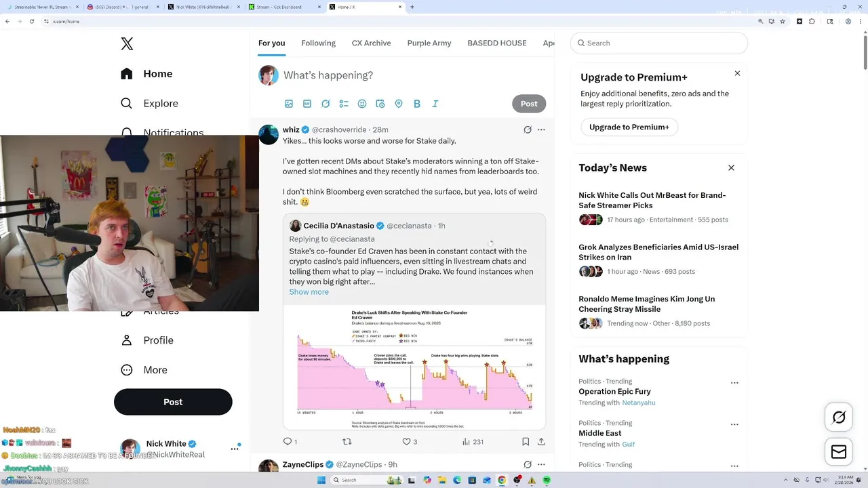This screenshot has width=868, height=488.
Task: Switch to Kick Dashboard browser tab
Action: tap(285, 7)
